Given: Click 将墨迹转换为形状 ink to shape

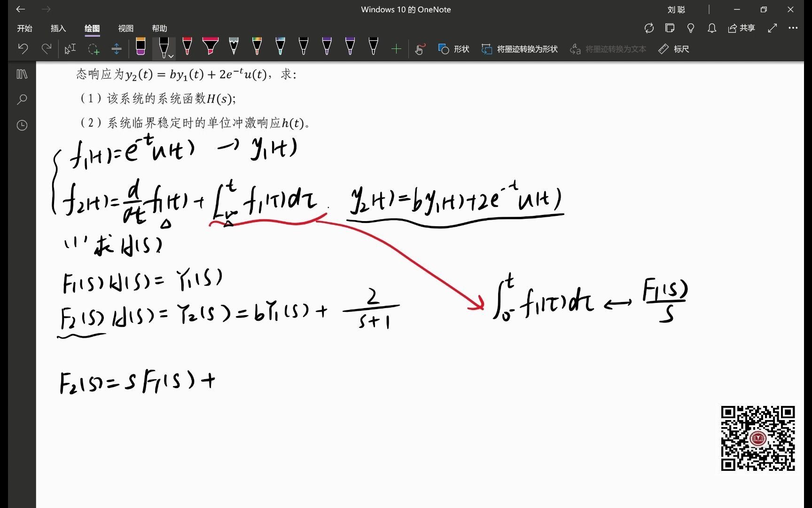Looking at the screenshot, I should (x=520, y=49).
